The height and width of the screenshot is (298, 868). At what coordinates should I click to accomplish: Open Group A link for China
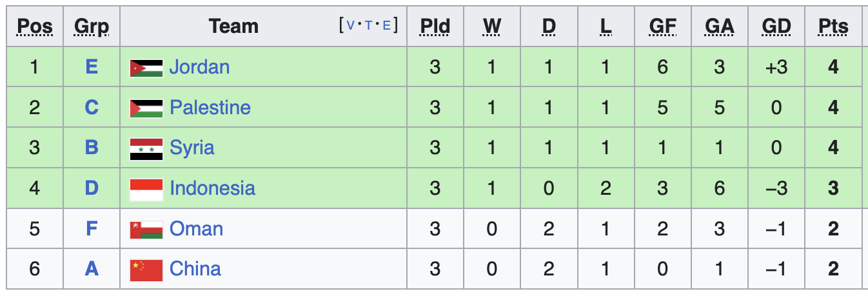coord(92,269)
